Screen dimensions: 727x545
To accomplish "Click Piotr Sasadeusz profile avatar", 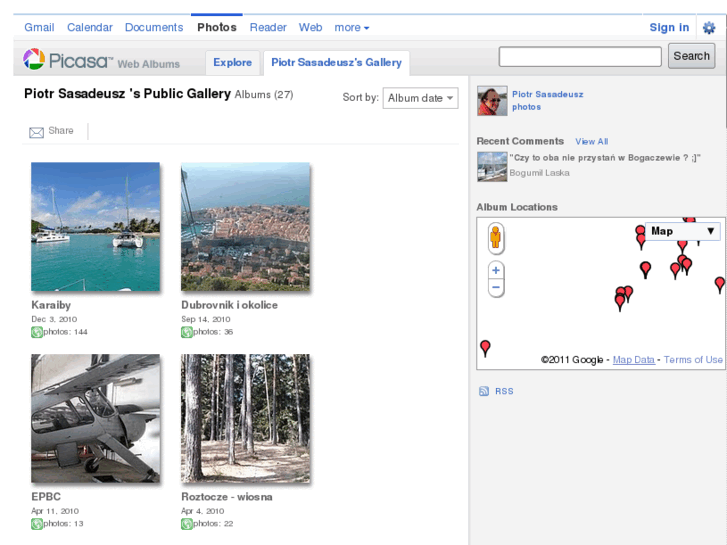I will point(492,100).
